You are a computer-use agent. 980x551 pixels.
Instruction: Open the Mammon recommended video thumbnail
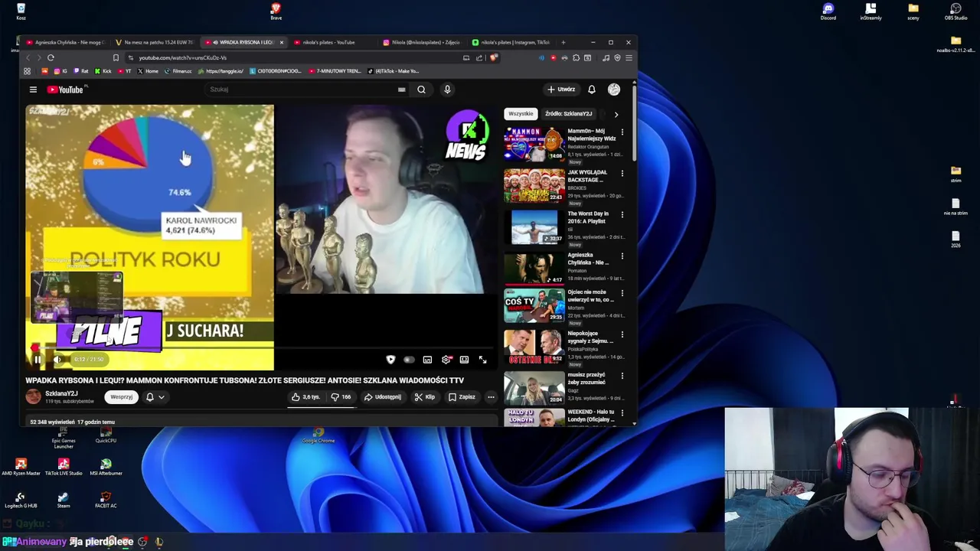[x=534, y=144]
